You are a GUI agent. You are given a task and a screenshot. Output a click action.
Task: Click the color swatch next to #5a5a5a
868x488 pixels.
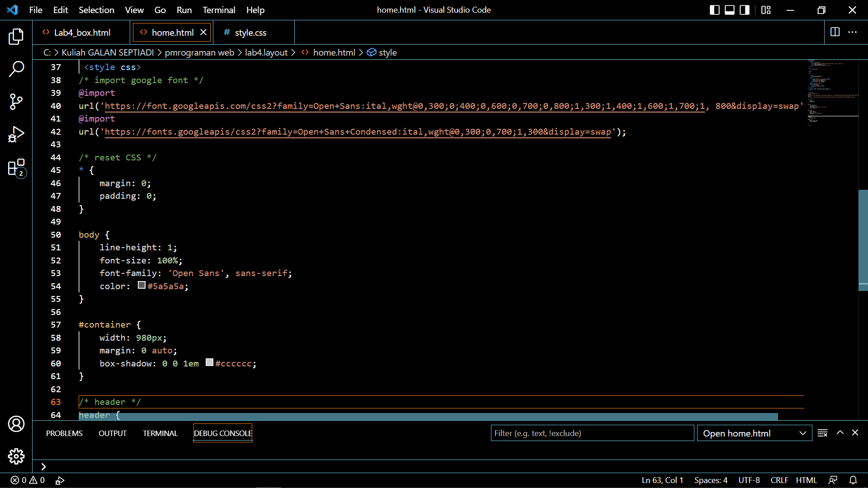pos(142,285)
